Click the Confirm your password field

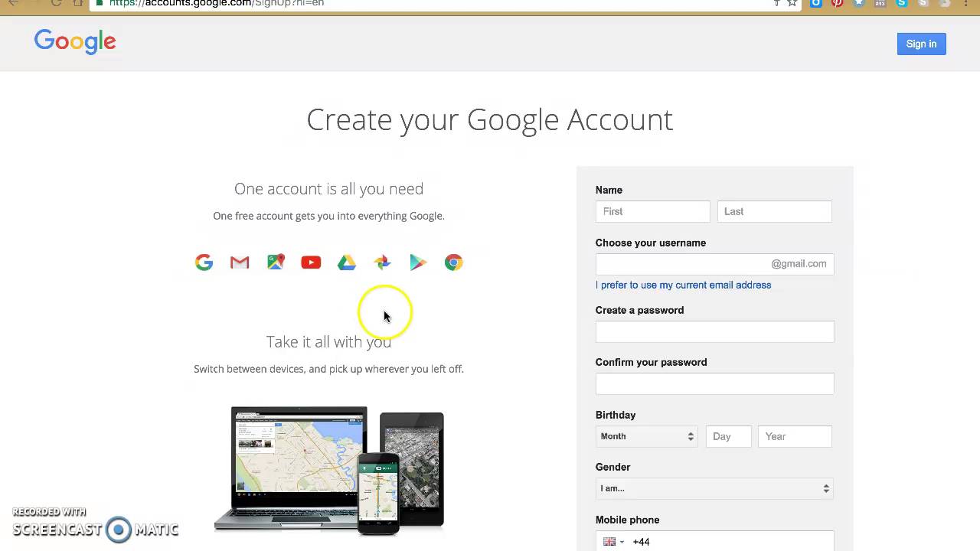(x=714, y=383)
